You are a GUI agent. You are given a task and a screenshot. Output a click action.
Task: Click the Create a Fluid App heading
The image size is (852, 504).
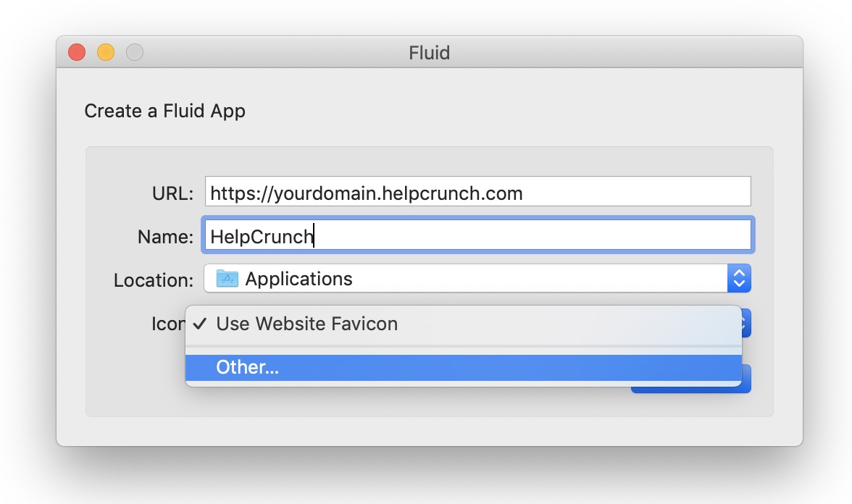(164, 112)
